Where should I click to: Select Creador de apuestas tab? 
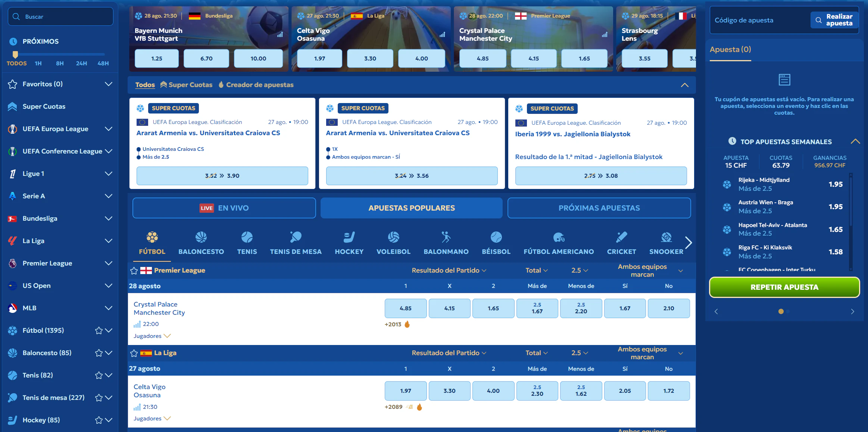[x=256, y=85]
